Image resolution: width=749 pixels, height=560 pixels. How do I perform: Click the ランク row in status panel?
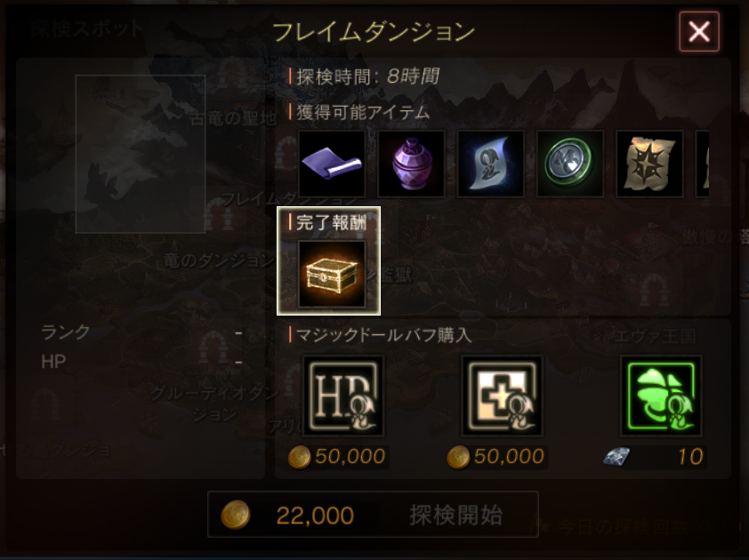pyautogui.click(x=141, y=332)
